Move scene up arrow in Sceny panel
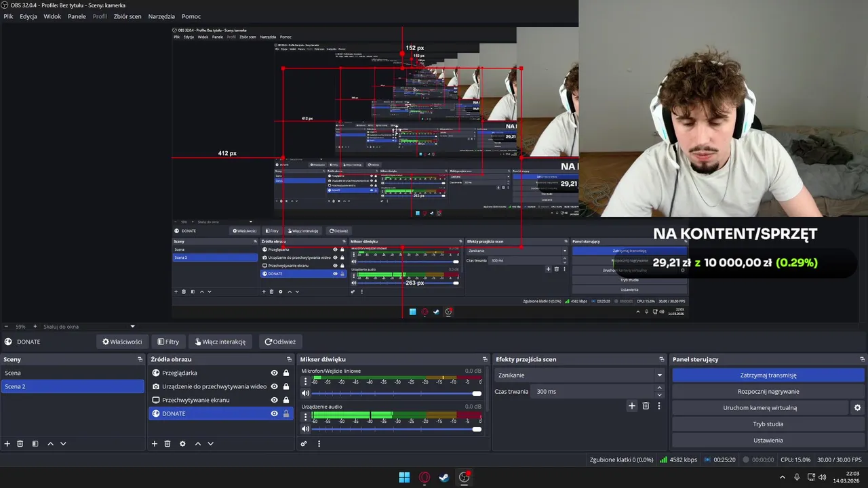The width and height of the screenshot is (868, 488). [50, 444]
